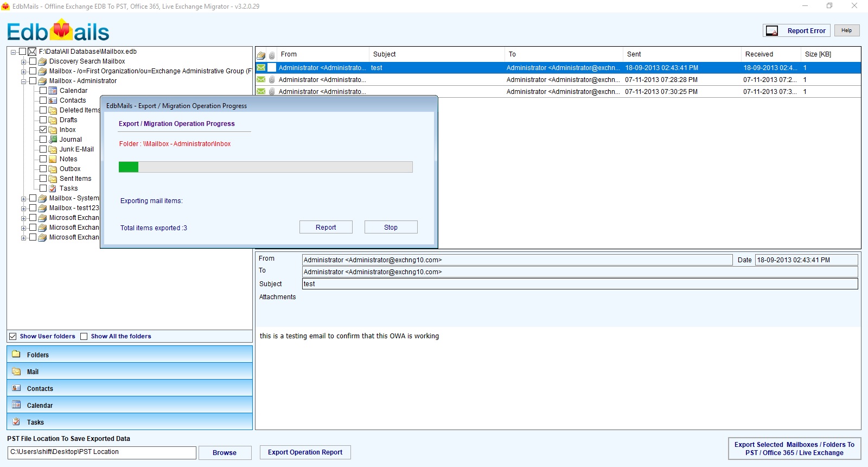
Task: Open the Contacts pane in the sidebar
Action: [x=129, y=388]
